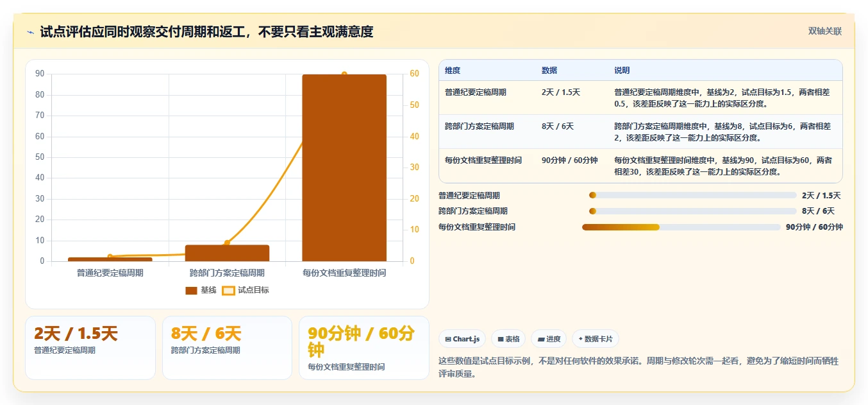
Task: Click the tall bar for 每份文档重复整理时间
Action: [x=344, y=168]
